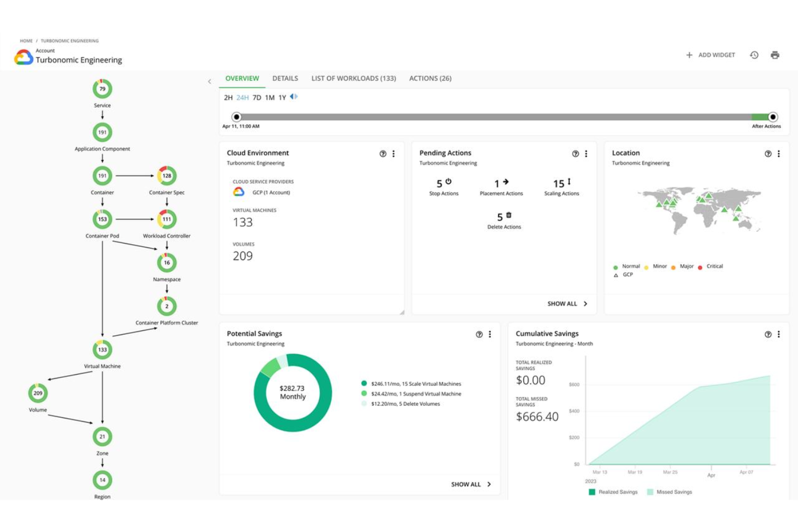Open Potential Savings widget options menu

tap(490, 334)
